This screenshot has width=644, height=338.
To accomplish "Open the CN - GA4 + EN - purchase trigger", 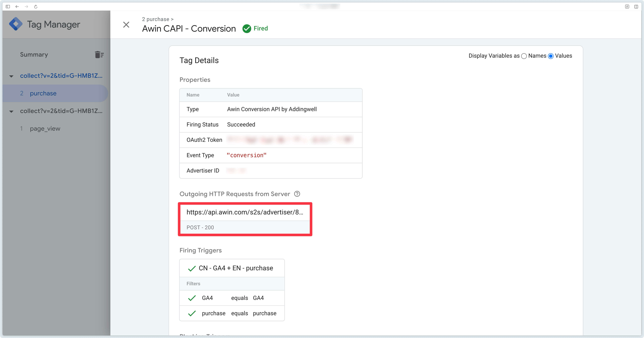I will pos(236,268).
